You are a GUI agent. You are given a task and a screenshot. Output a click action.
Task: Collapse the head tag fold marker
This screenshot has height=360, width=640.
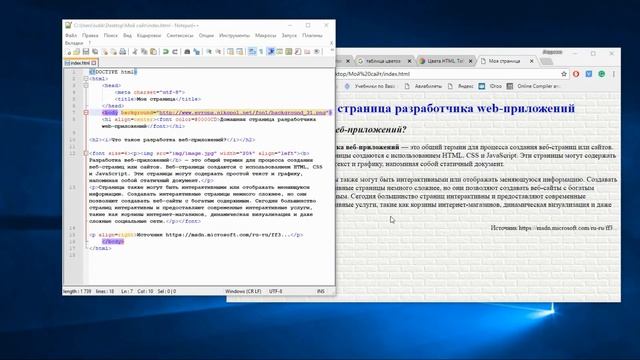coord(86,86)
